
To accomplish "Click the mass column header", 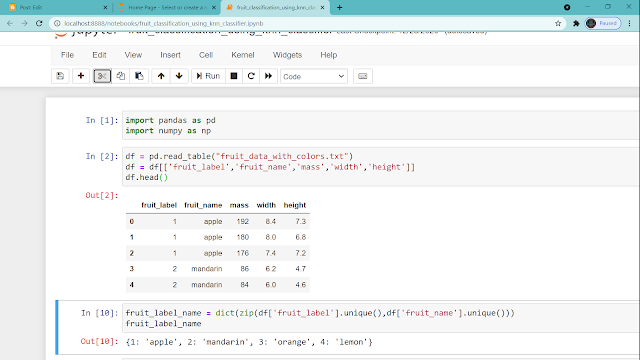I will pyautogui.click(x=239, y=205).
